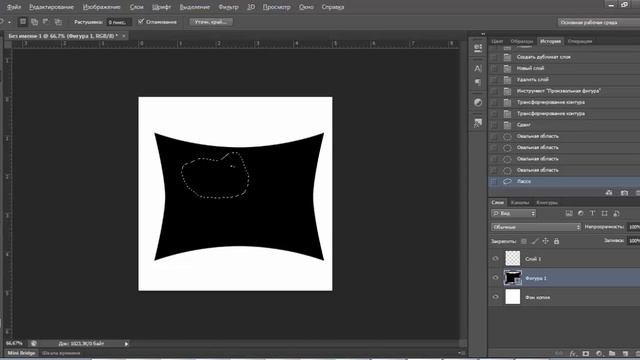
Task: Click the layer fill value field
Action: (x=634, y=241)
